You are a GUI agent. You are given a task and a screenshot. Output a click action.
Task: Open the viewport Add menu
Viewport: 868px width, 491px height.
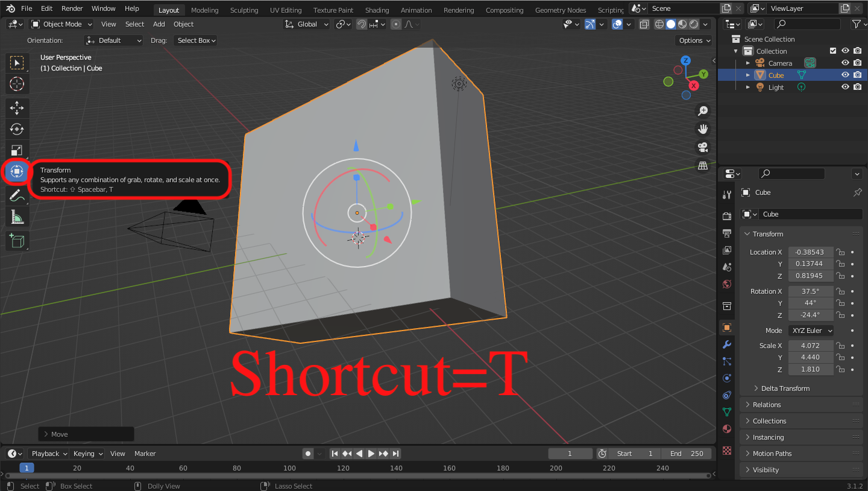tap(159, 24)
